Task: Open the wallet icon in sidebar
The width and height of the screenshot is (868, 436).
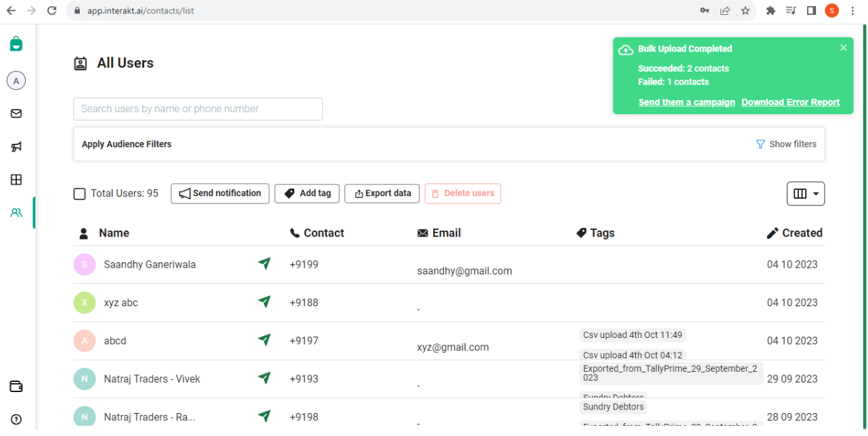Action: pos(16,386)
